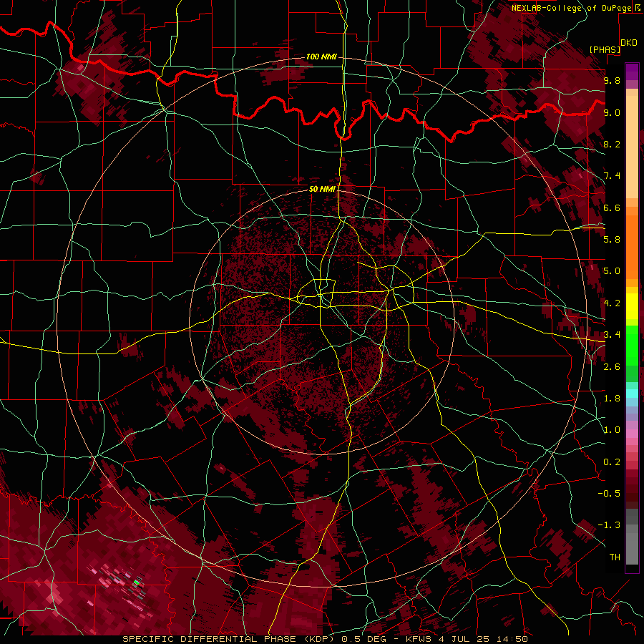The image size is (644, 644).
Task: Click the NEXLAB-College of DuPage credit text
Action: (x=571, y=8)
